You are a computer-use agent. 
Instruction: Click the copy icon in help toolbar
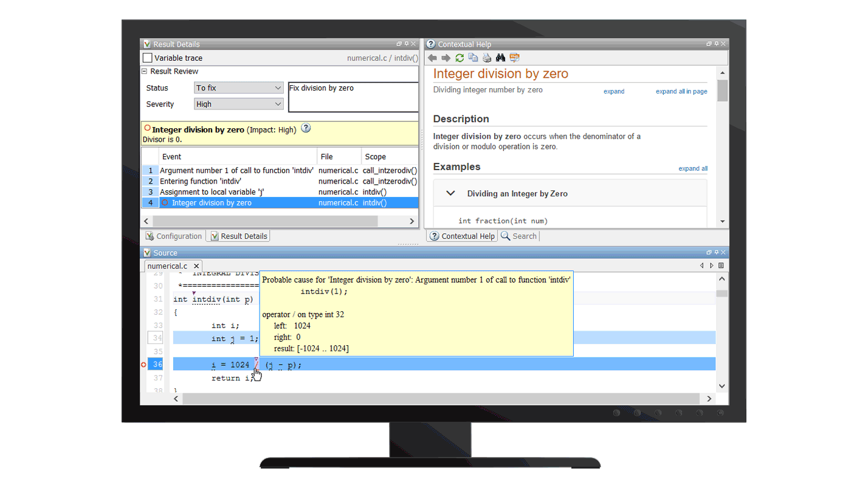pyautogui.click(x=473, y=58)
